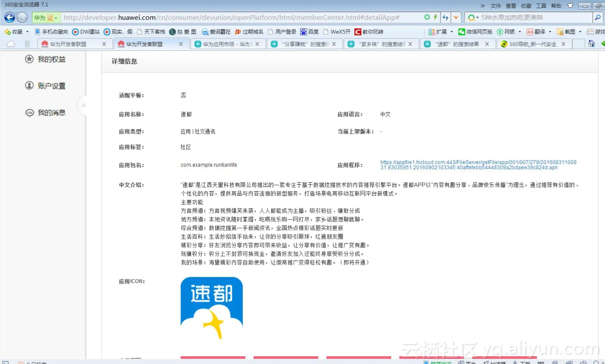
Task: Switch to “速都”的搜索结果 tab
Action: pyautogui.click(x=457, y=44)
